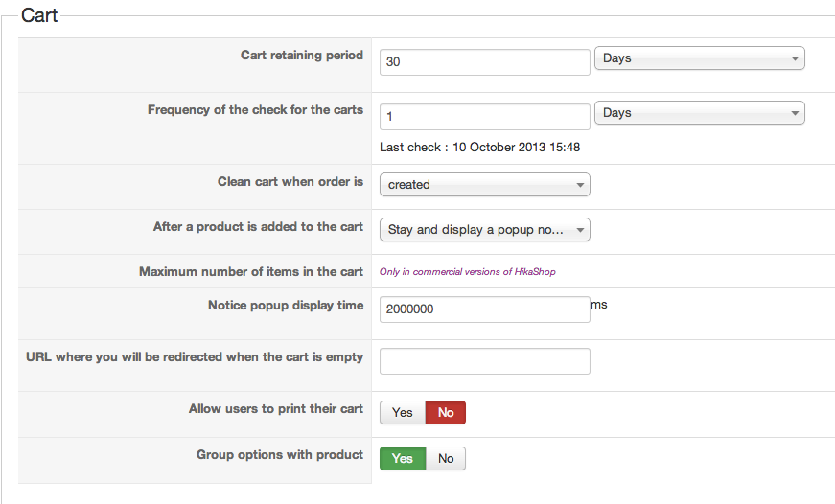The image size is (835, 504).
Task: Switch Group options with product to No
Action: tap(446, 459)
